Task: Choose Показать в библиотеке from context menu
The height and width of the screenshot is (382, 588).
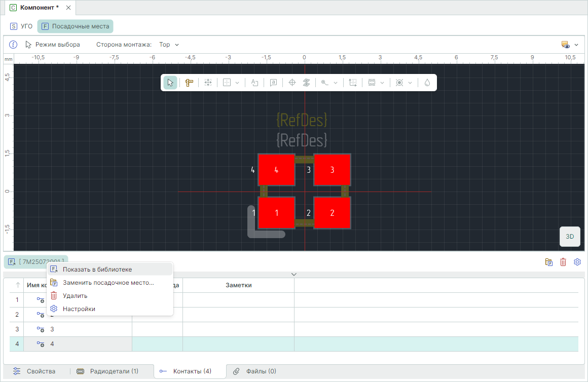Action: click(97, 270)
